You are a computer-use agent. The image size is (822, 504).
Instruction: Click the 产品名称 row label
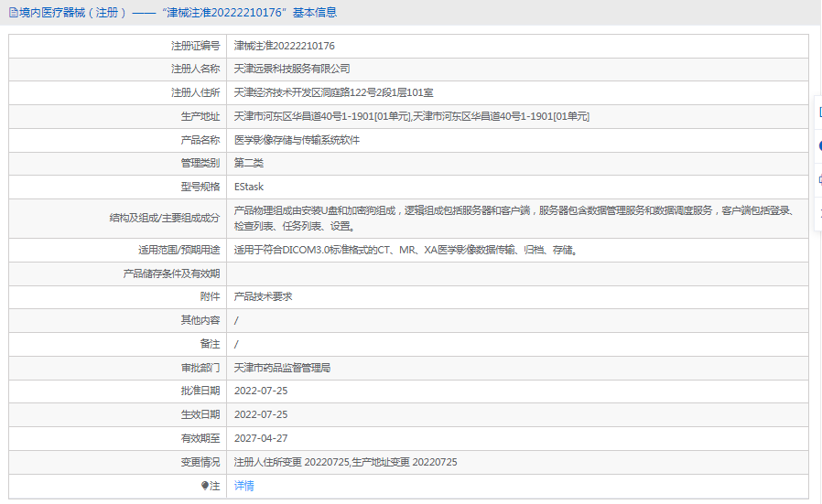(x=200, y=140)
